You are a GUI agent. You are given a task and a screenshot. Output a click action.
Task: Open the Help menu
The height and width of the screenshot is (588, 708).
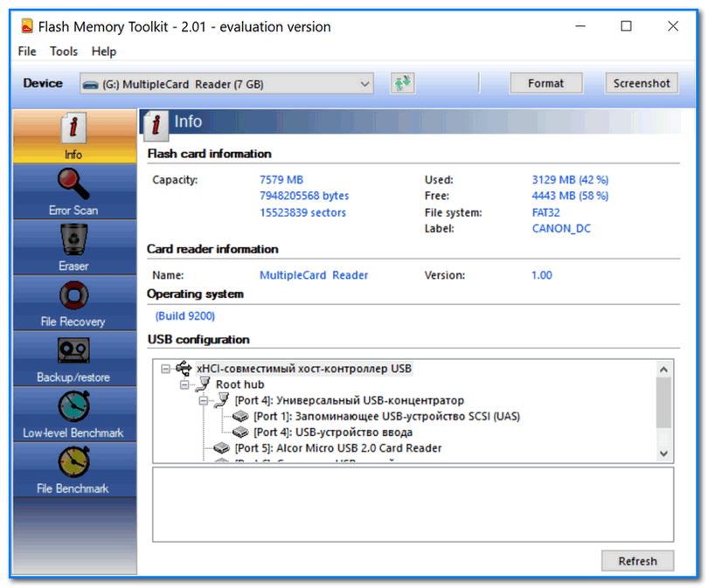coord(104,52)
